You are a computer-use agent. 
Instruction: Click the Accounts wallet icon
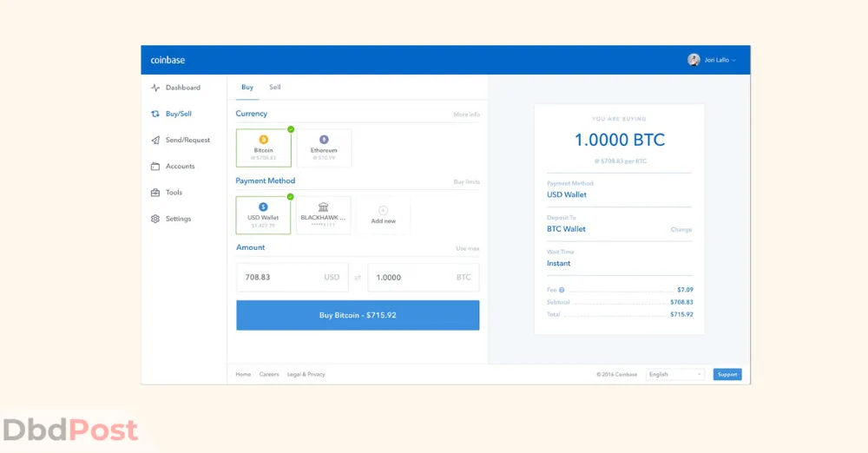coord(155,166)
